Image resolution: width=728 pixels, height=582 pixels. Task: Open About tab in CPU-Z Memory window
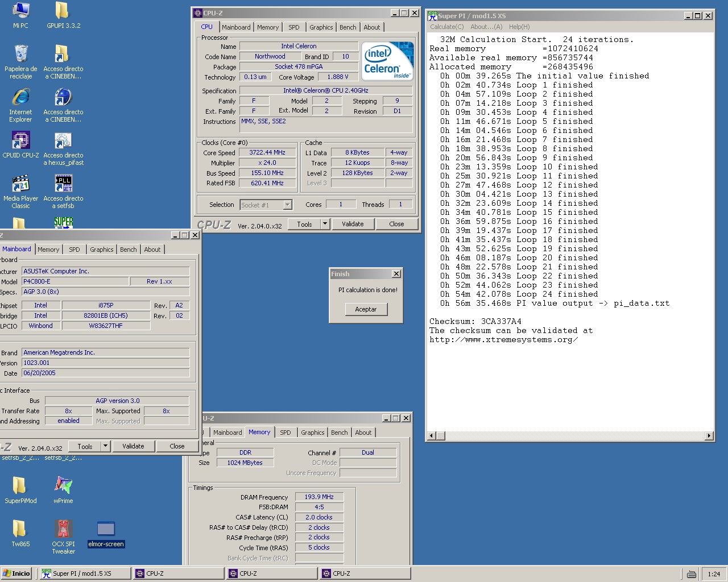tap(363, 433)
